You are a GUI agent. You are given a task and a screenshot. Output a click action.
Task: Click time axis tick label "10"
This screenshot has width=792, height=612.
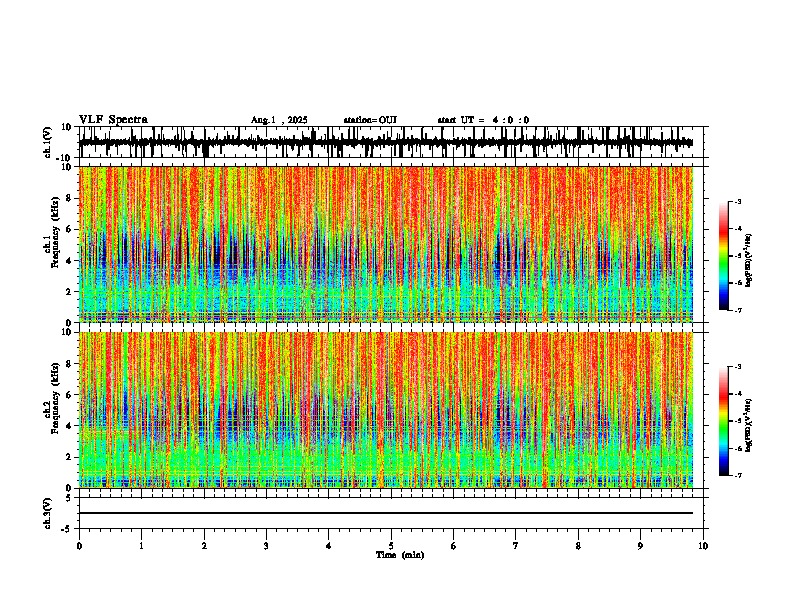(703, 546)
